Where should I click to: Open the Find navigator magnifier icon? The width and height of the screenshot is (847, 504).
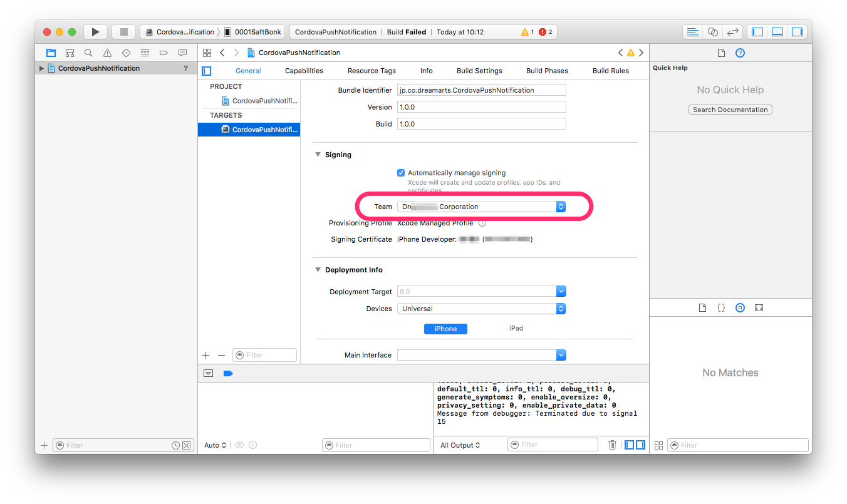click(88, 53)
